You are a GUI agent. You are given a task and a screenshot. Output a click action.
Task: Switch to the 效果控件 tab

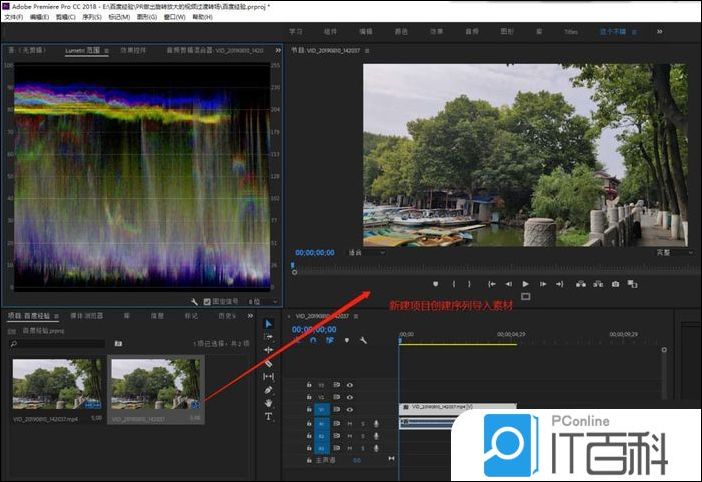click(x=132, y=49)
